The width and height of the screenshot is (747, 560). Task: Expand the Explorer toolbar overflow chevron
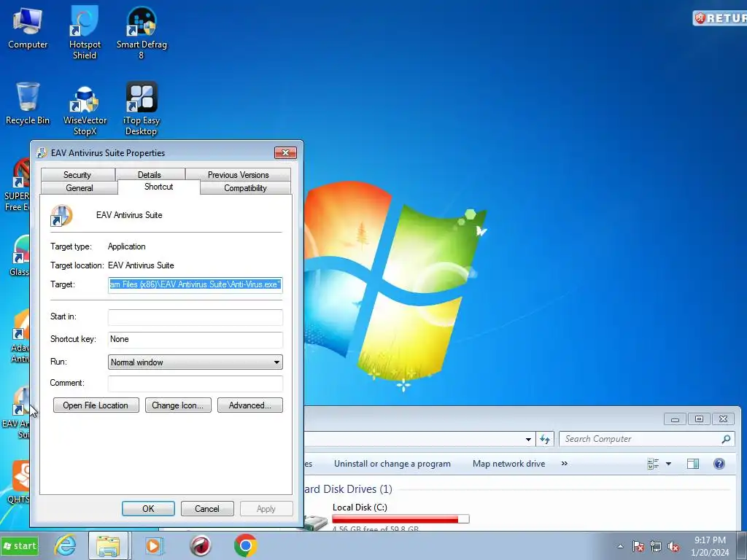click(x=565, y=463)
